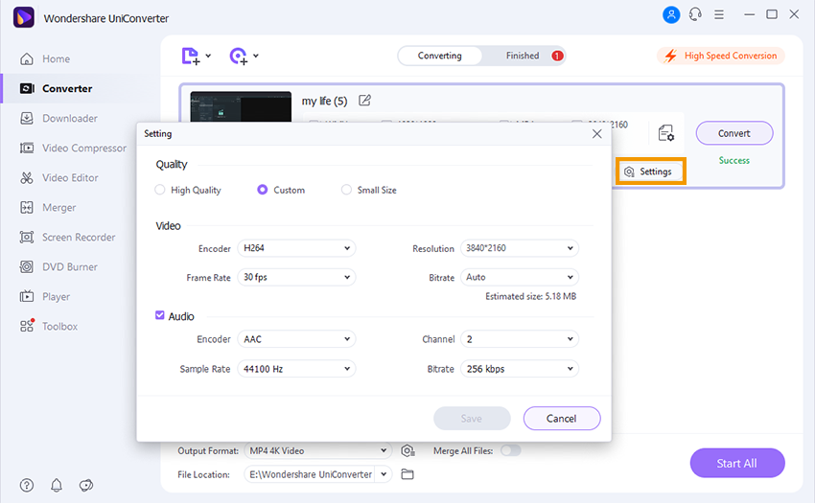Click the Settings button
Viewport: 815px width, 504px height.
coord(650,172)
